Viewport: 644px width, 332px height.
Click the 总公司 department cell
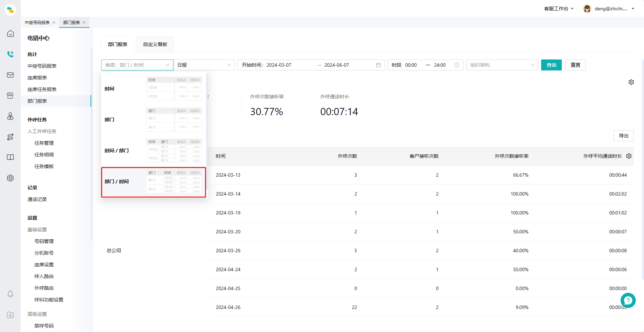[x=114, y=251]
